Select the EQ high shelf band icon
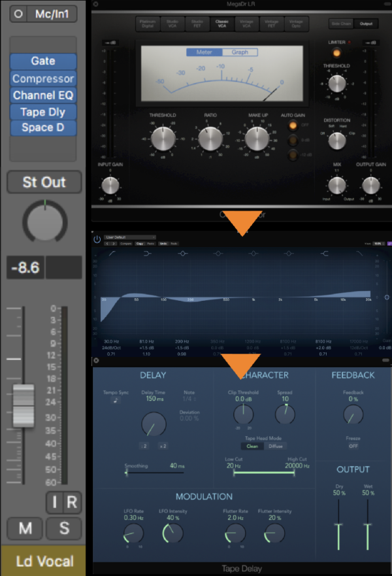 pyautogui.click(x=324, y=254)
